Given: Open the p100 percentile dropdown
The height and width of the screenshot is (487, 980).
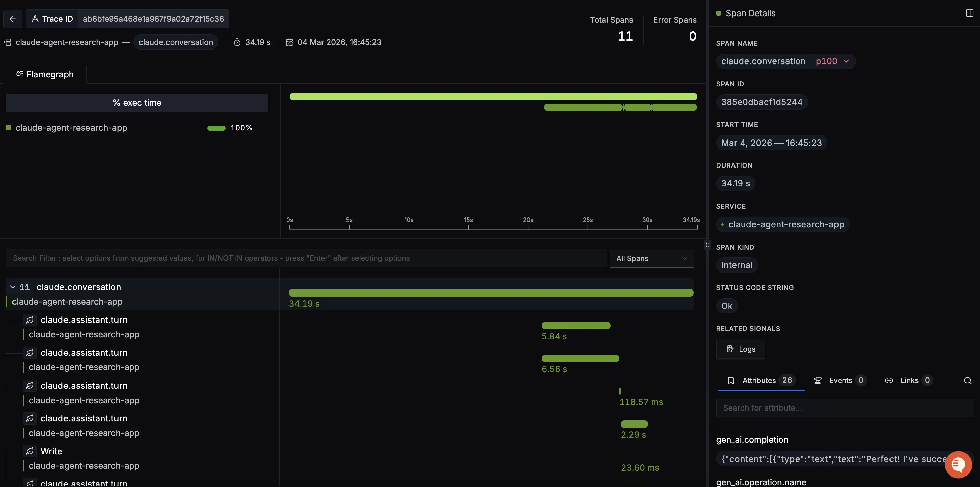Looking at the screenshot, I should pyautogui.click(x=832, y=61).
